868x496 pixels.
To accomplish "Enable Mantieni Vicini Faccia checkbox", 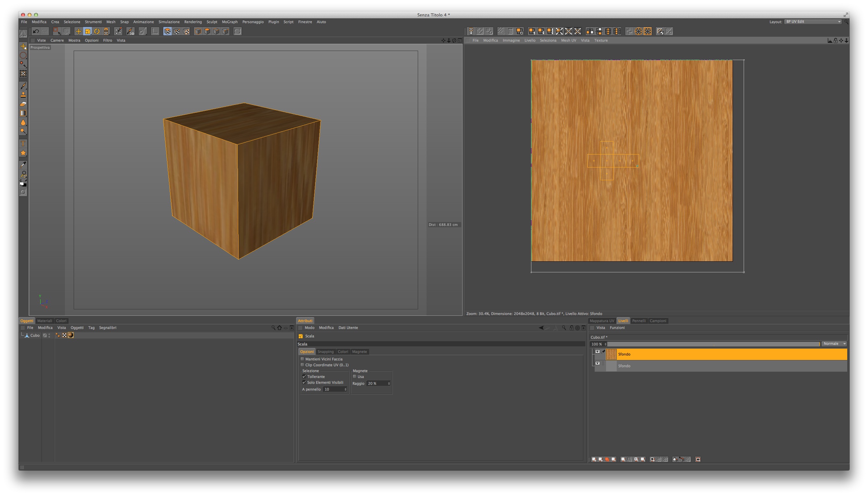I will pyautogui.click(x=302, y=359).
